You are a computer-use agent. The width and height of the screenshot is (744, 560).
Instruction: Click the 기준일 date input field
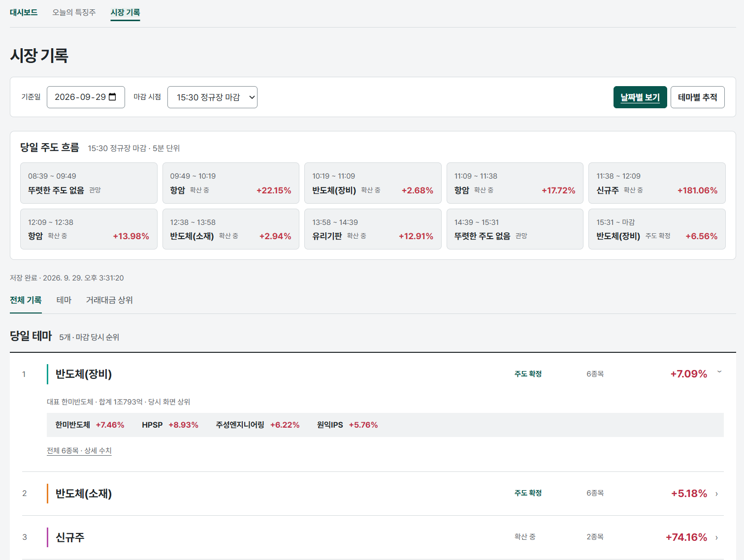(86, 97)
